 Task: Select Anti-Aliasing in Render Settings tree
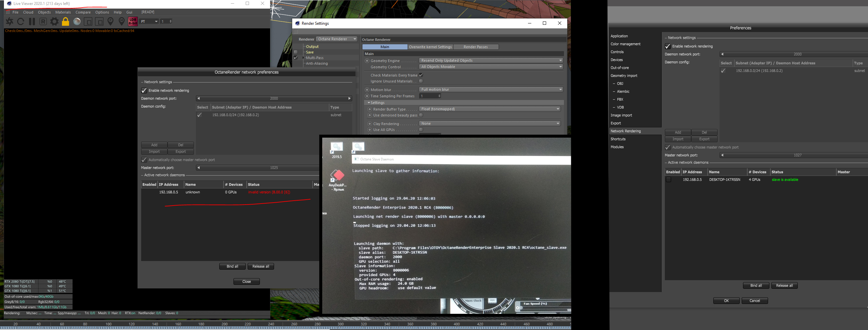click(x=317, y=63)
